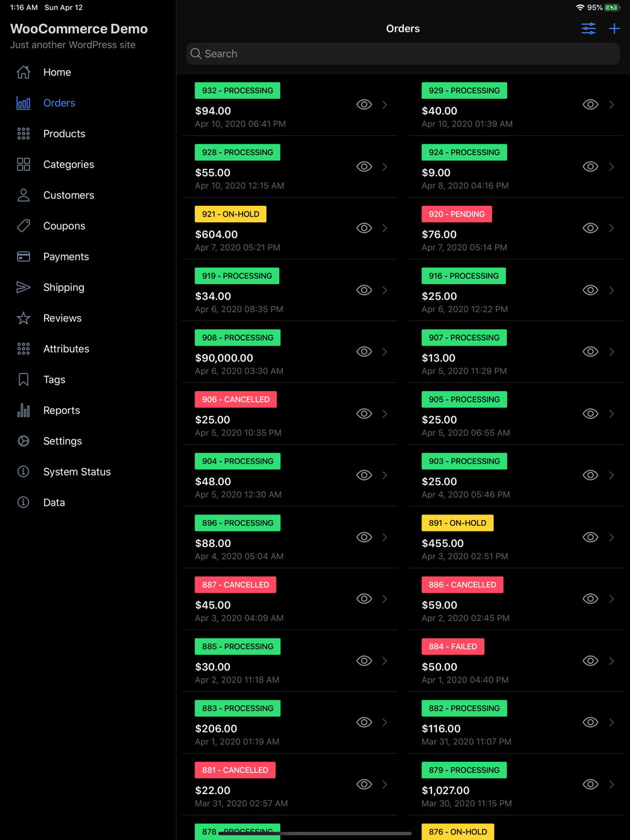Screen dimensions: 630x840
Task: Preview order 920 pending with eye icon
Action: (590, 228)
